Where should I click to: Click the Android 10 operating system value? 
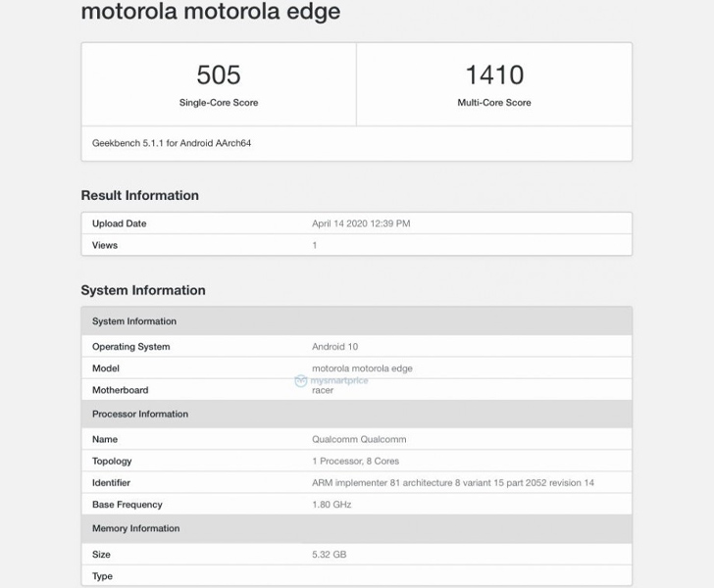336,347
